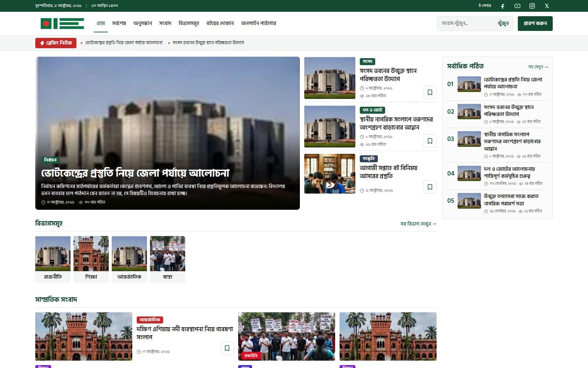Open the সর্বশেষ menu item
Screen dimensions: 588x368
[x=119, y=23]
